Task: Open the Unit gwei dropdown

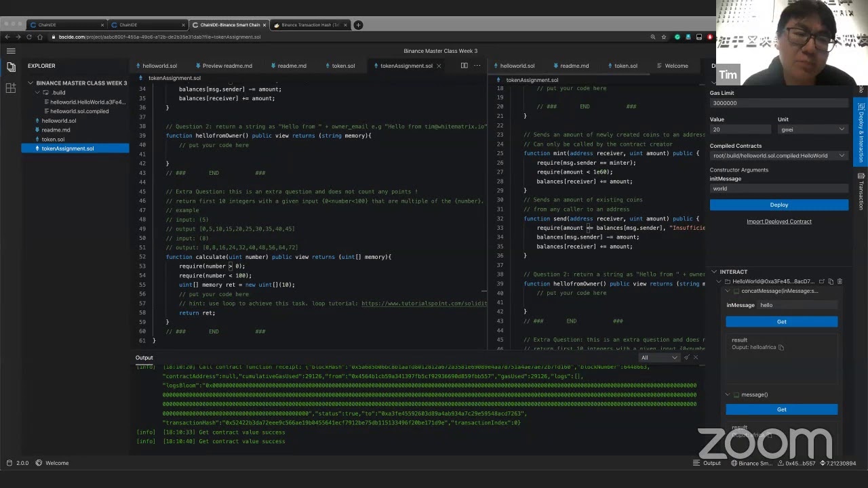Action: click(x=812, y=129)
